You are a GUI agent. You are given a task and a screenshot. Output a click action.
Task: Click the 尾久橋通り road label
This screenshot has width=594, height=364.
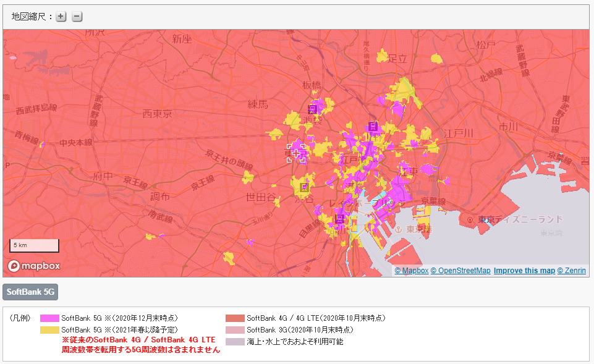[367, 56]
